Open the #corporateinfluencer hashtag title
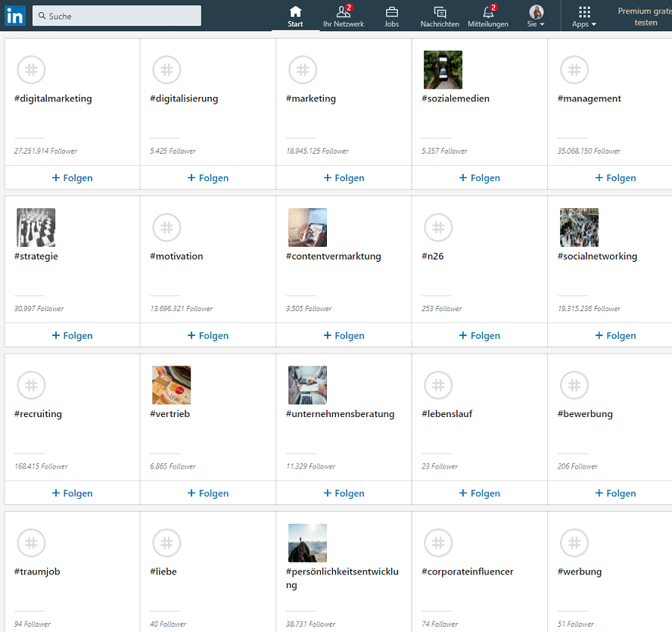This screenshot has height=632, width=672. click(x=468, y=572)
